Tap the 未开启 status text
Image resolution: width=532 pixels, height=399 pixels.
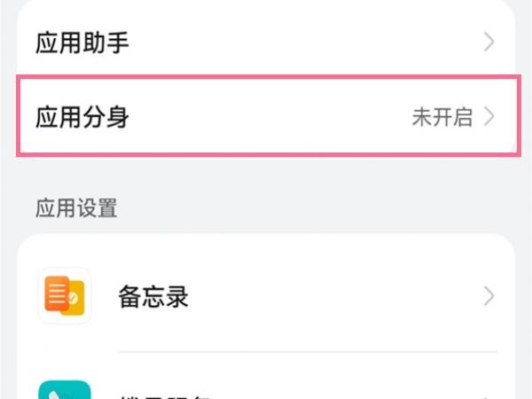pyautogui.click(x=442, y=117)
